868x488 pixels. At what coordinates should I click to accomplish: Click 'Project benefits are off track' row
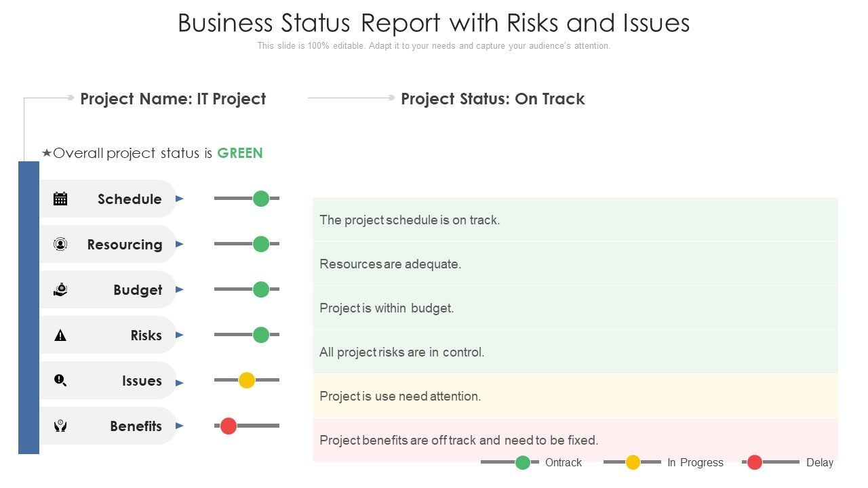click(575, 440)
